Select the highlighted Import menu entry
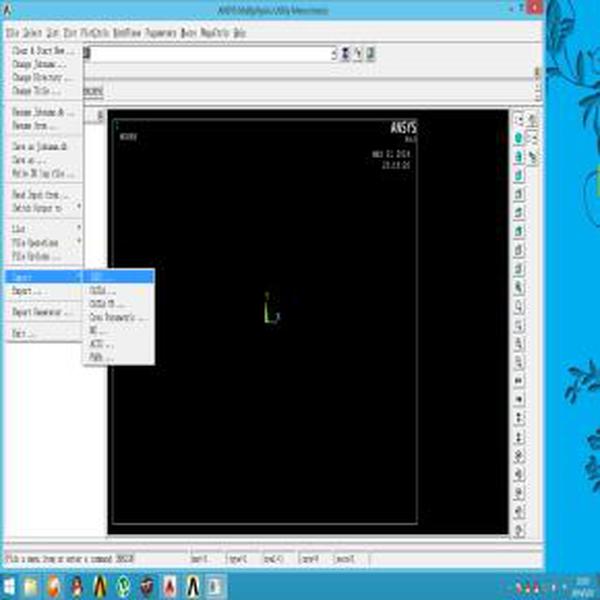This screenshot has height=600, width=600. pos(44,277)
